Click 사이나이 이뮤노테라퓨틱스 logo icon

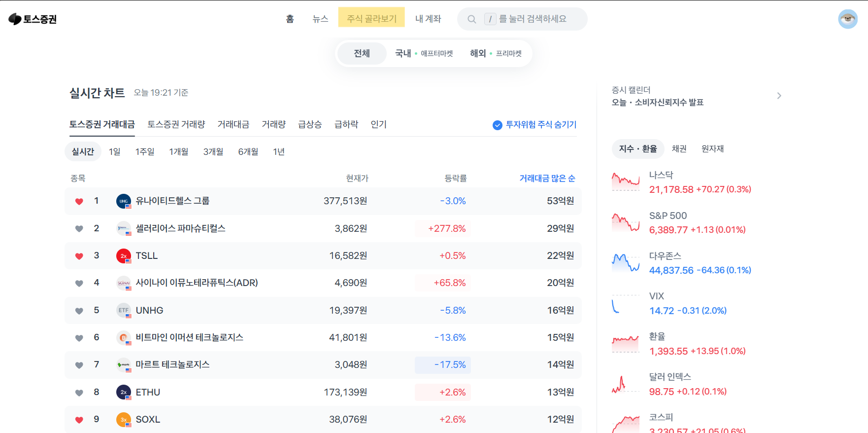point(124,283)
